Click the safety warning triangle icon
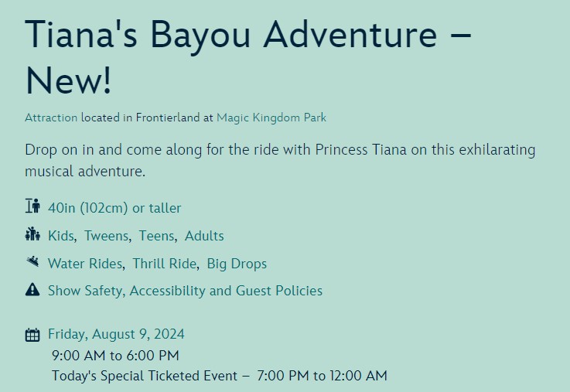 32,290
